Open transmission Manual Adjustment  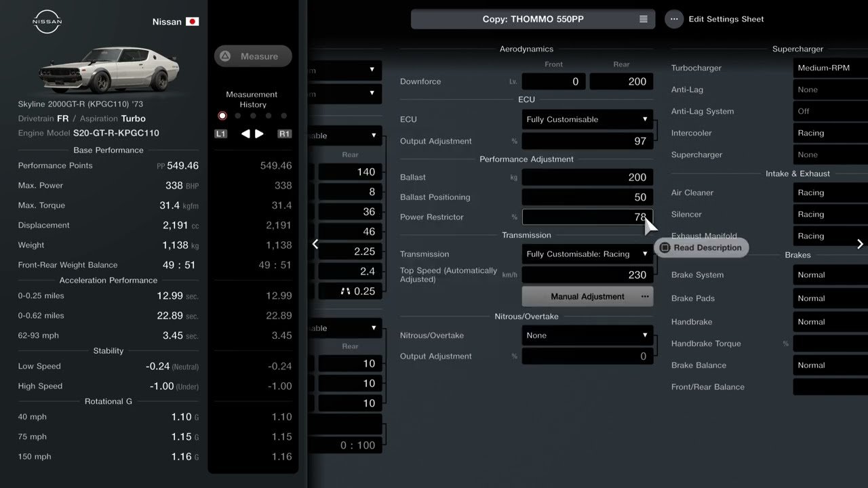(x=587, y=297)
